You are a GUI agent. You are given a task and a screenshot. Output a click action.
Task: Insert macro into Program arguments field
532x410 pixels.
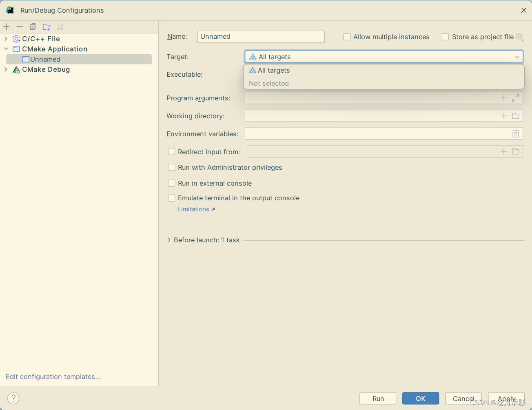[504, 98]
